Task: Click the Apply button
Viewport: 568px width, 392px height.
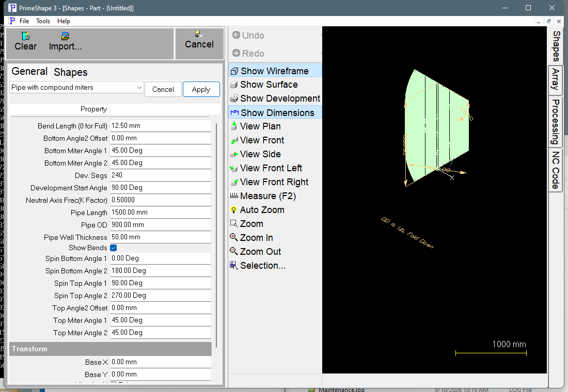Action: [x=201, y=89]
